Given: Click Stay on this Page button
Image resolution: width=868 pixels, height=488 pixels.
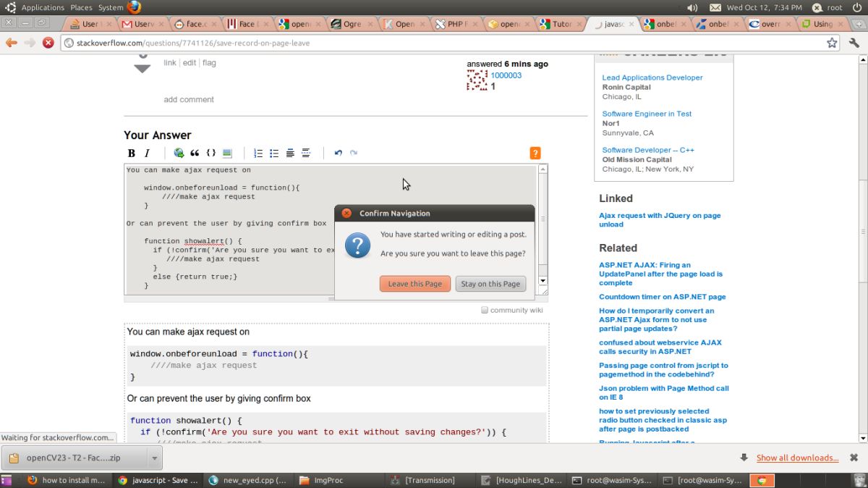Looking at the screenshot, I should [490, 284].
